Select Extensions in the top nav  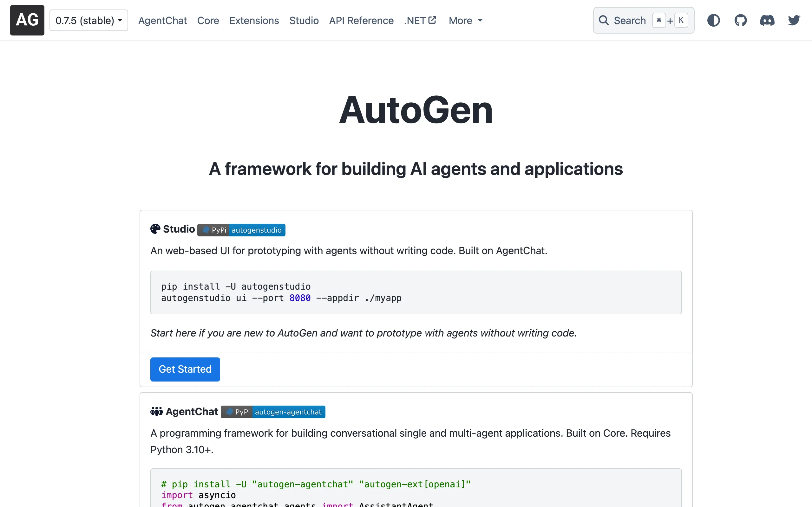[x=254, y=21]
